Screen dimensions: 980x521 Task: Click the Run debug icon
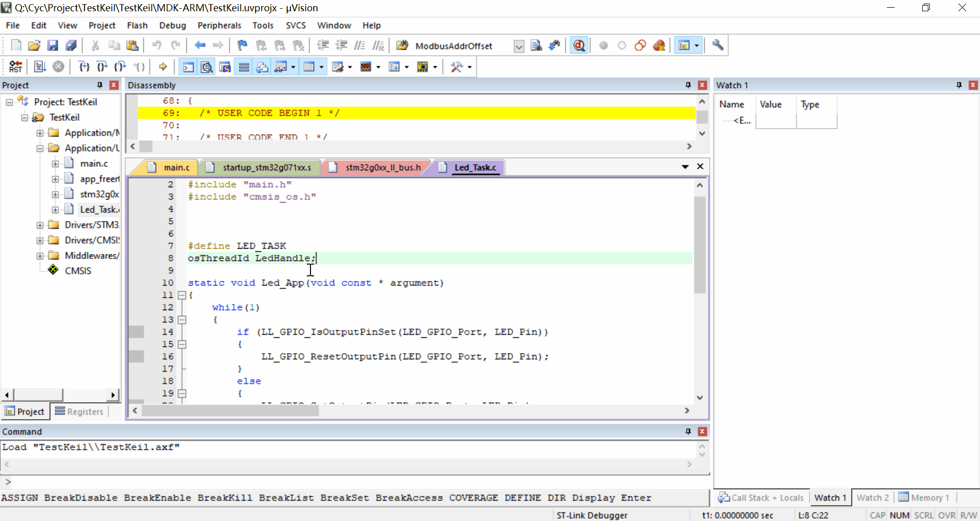(39, 67)
